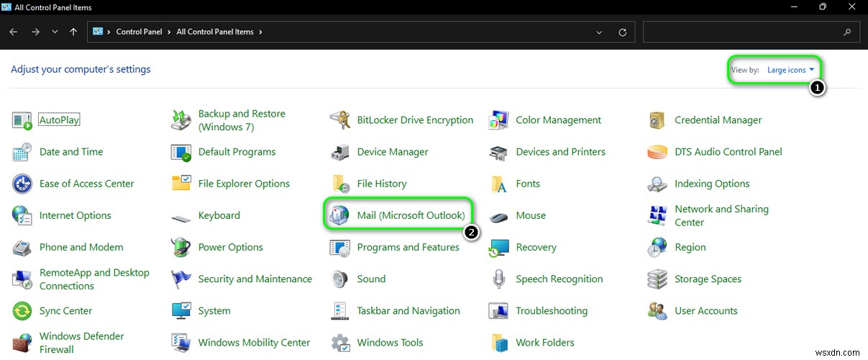Open the Device Manager link text
Screen dimensions: 868x360
tap(393, 152)
